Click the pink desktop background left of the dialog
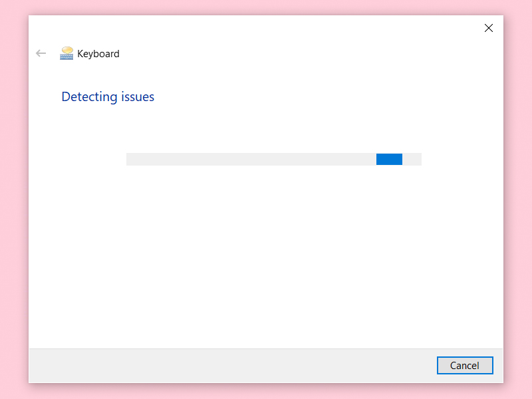 [13, 199]
